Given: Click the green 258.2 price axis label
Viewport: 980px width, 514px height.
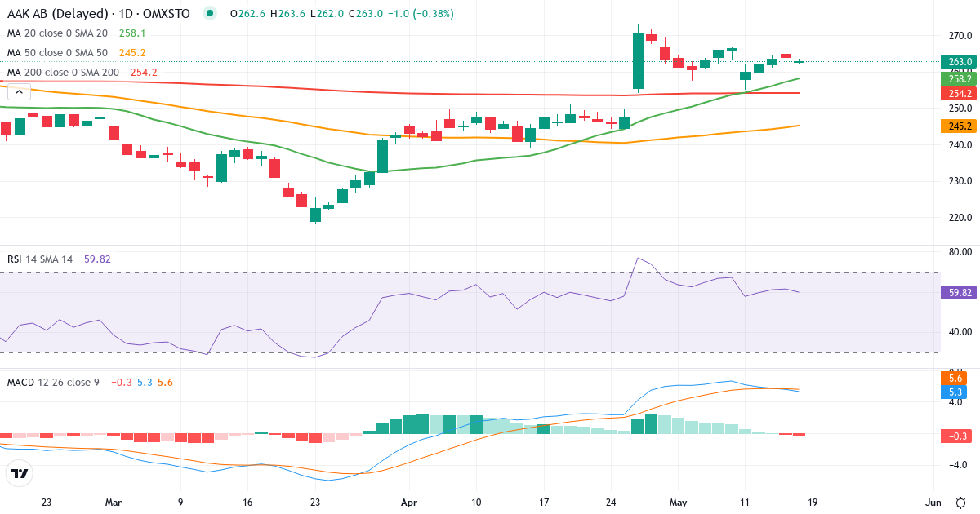Looking at the screenshot, I should [960, 78].
